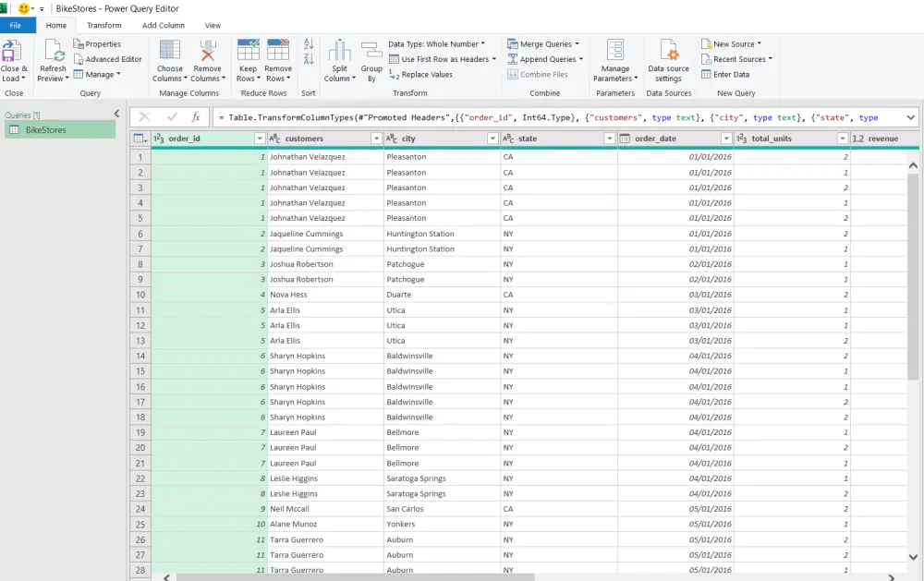
Task: Click Use First Row as Headers
Action: coord(443,59)
